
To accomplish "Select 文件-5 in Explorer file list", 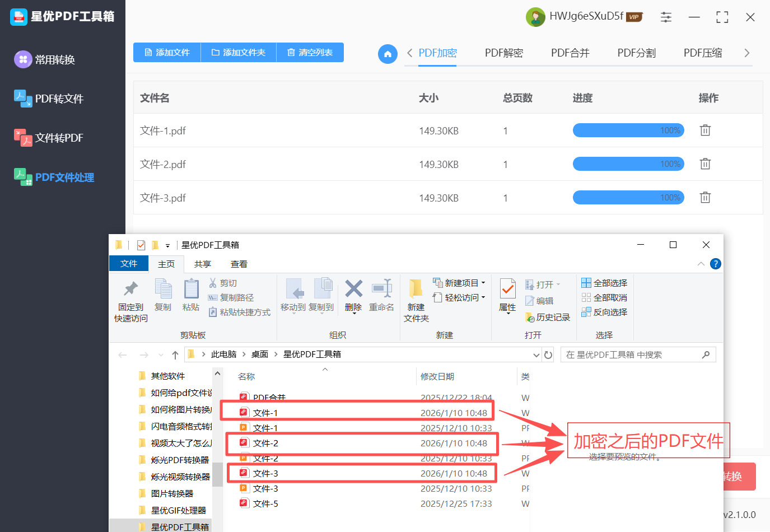I will [x=265, y=503].
